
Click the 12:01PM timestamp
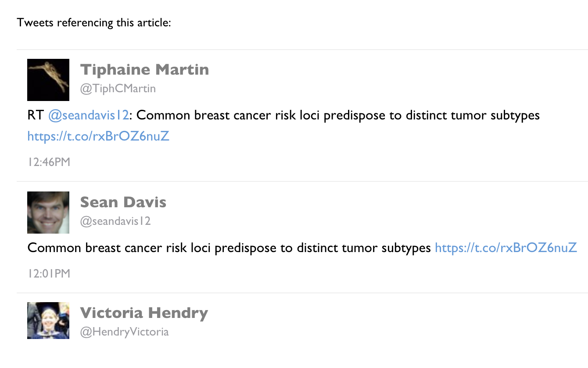[x=49, y=274]
